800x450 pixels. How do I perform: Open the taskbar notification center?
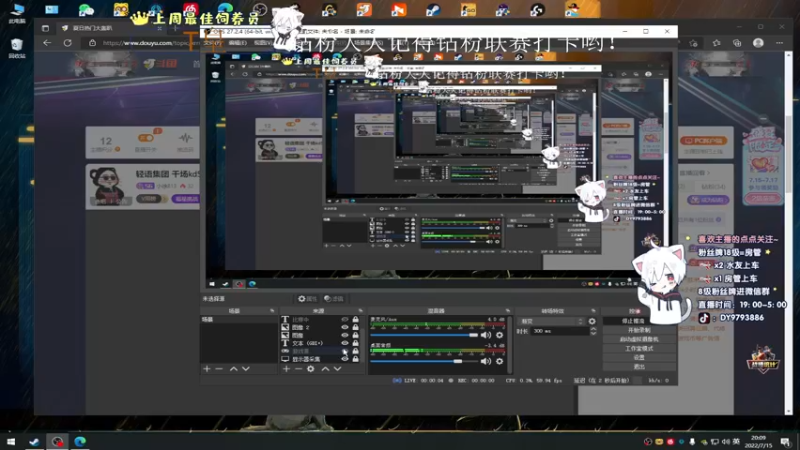tap(785, 441)
